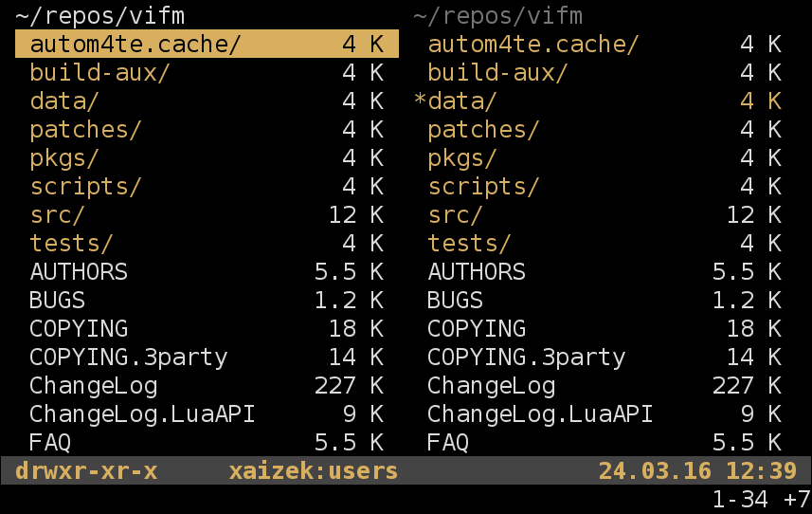The width and height of the screenshot is (812, 514).
Task: Select AUTHORS file in left pane
Action: coord(207,271)
